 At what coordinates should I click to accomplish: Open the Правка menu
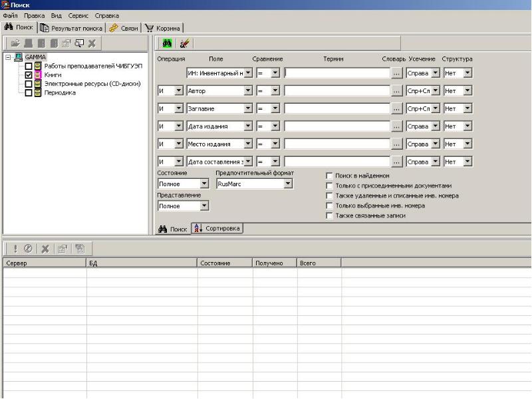tap(35, 15)
